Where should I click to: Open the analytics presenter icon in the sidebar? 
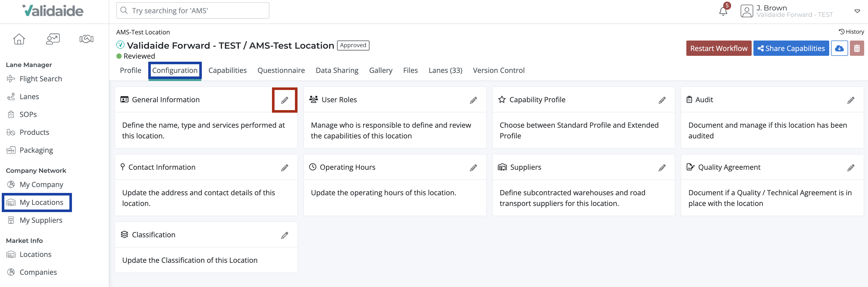[x=53, y=39]
